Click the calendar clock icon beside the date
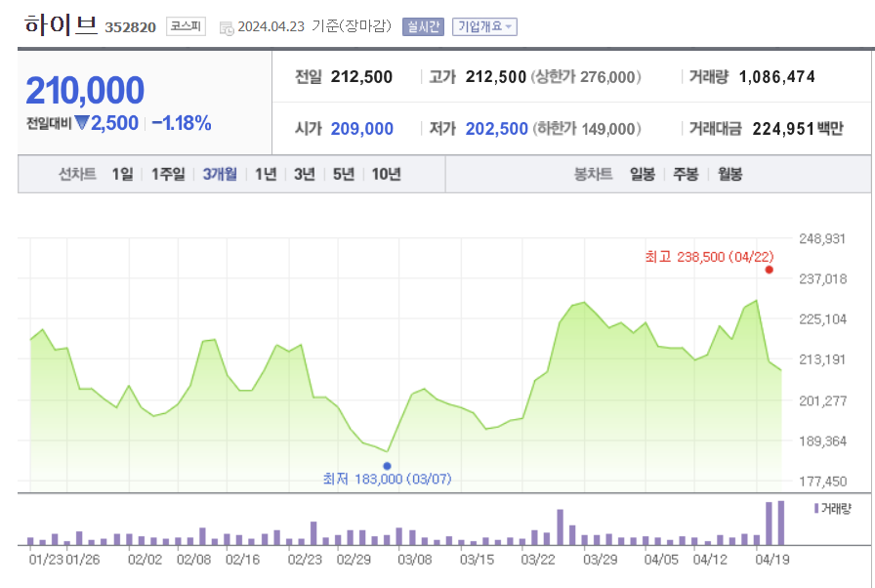The height and width of the screenshot is (588, 875). pyautogui.click(x=227, y=28)
